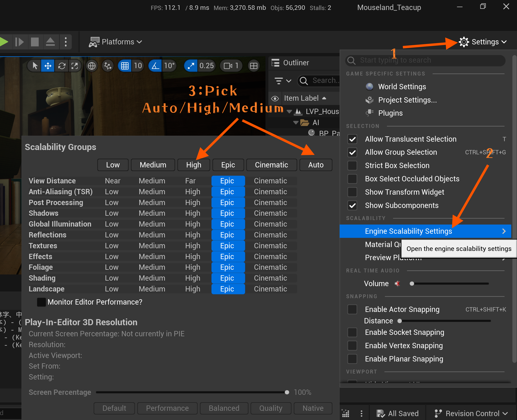The image size is (517, 420).
Task: Enable Show Transform Widget
Action: pos(352,192)
